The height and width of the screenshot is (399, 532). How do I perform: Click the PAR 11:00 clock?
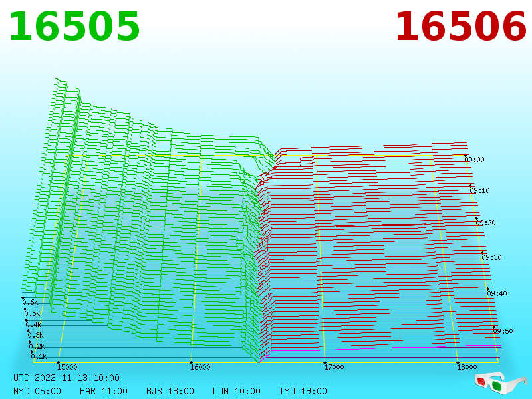pyautogui.click(x=104, y=391)
